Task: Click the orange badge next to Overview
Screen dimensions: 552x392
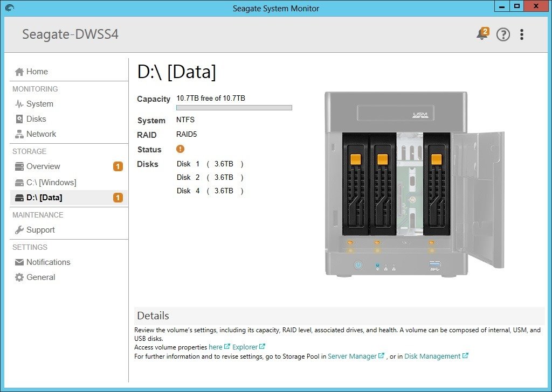Action: [118, 166]
